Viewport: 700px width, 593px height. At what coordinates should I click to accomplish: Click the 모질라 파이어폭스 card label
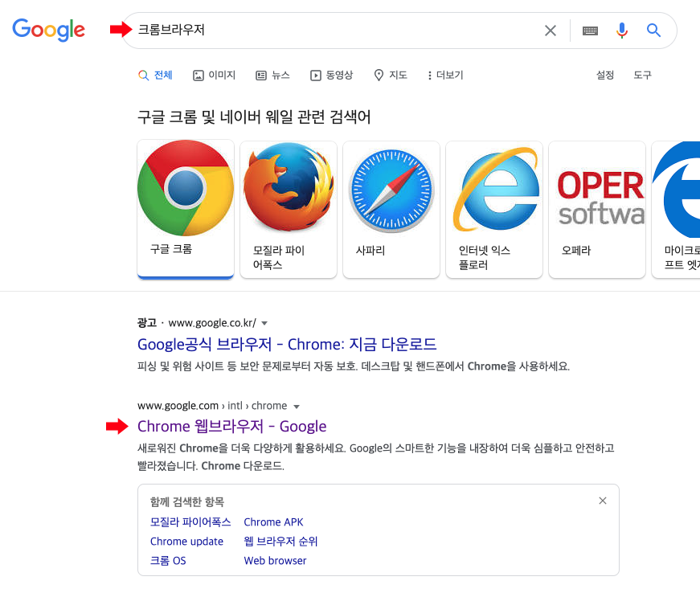(279, 257)
